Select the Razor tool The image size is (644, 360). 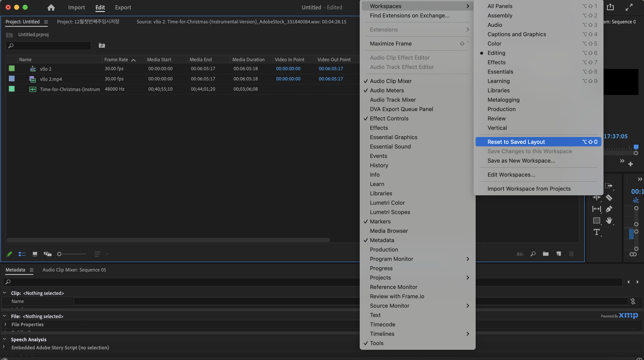(609, 197)
